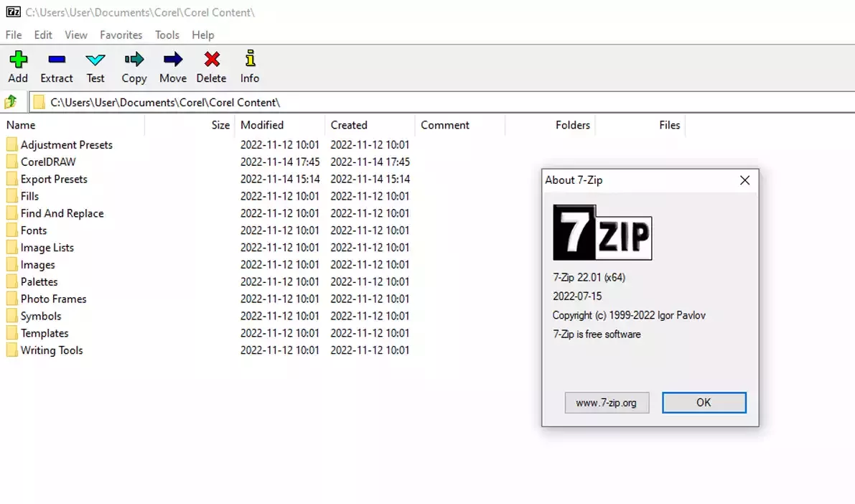Click the '2022-07-15' date in About dialog

(577, 297)
